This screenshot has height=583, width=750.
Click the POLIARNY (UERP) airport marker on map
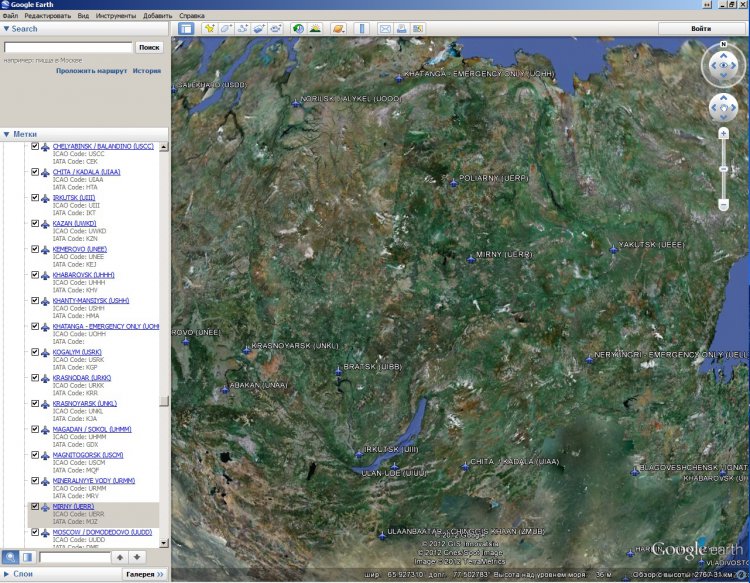pyautogui.click(x=453, y=182)
